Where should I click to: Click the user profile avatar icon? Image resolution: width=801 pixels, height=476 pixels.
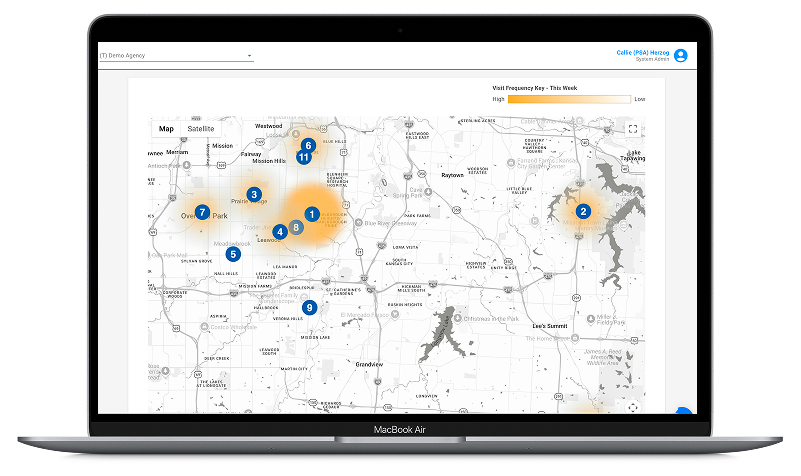(x=680, y=55)
